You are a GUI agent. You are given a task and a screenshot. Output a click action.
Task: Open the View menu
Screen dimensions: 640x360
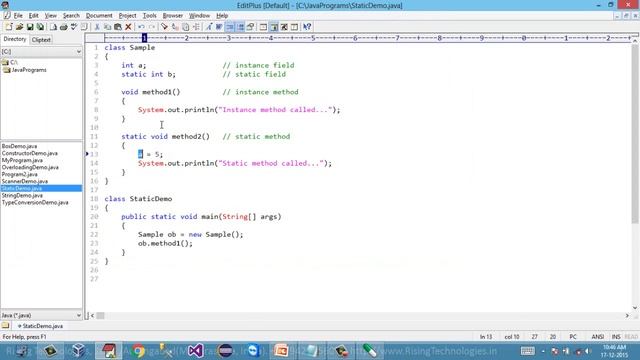tap(51, 16)
